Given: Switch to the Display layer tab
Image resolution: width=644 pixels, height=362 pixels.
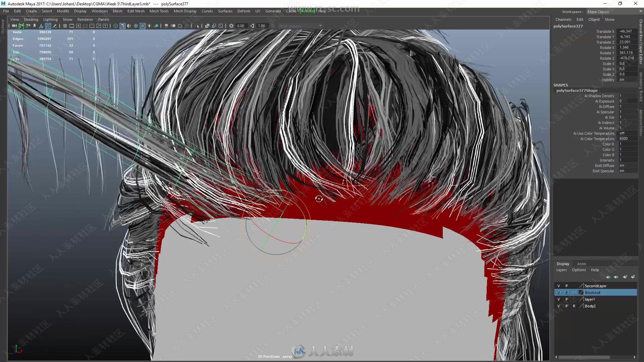Looking at the screenshot, I should 563,264.
